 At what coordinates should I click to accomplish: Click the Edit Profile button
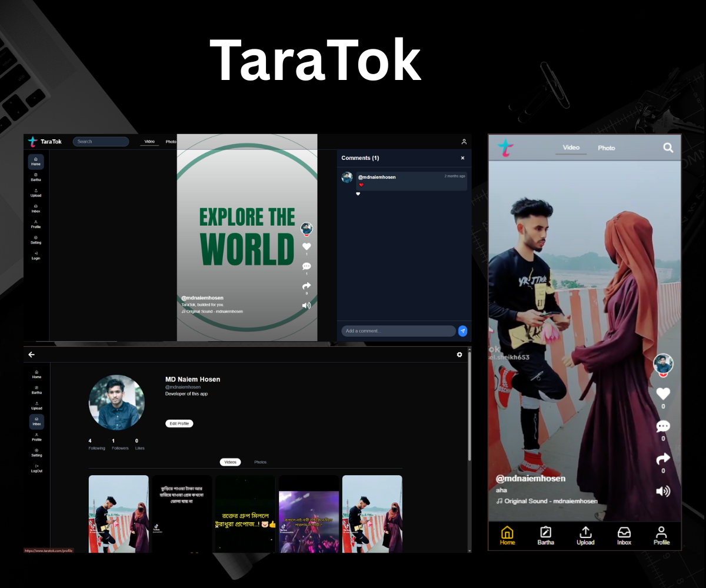tap(179, 423)
